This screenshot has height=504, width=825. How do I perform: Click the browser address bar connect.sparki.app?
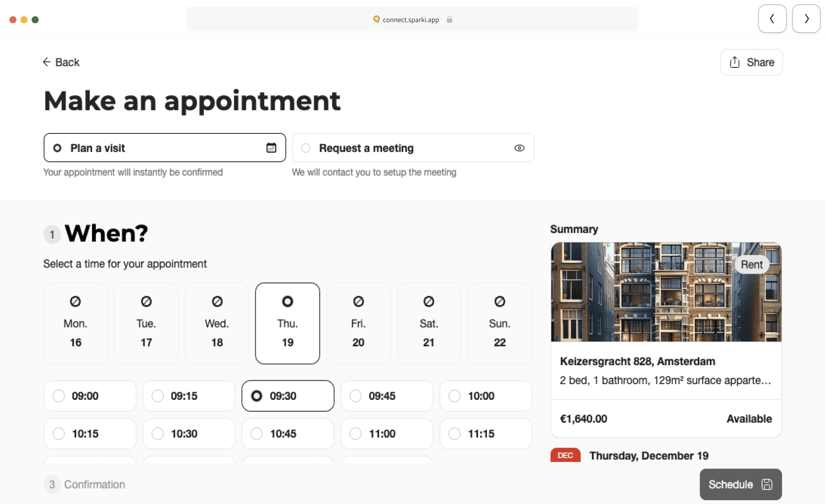tap(412, 19)
